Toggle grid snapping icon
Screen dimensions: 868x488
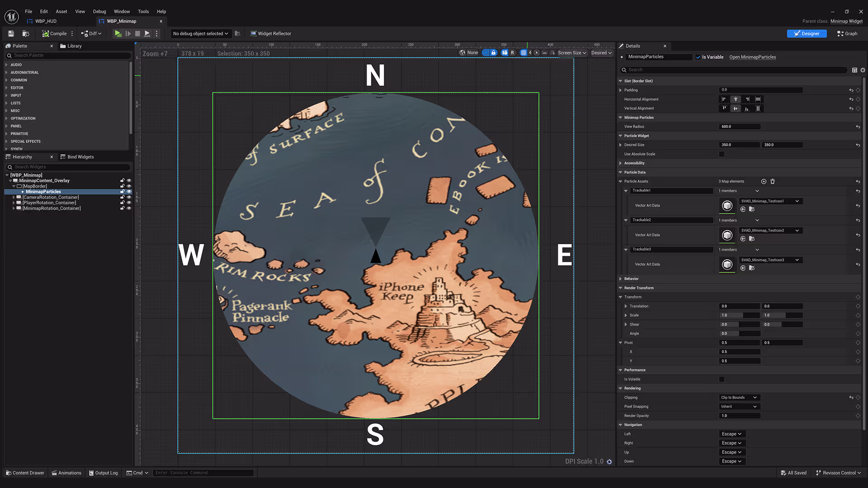[x=524, y=52]
